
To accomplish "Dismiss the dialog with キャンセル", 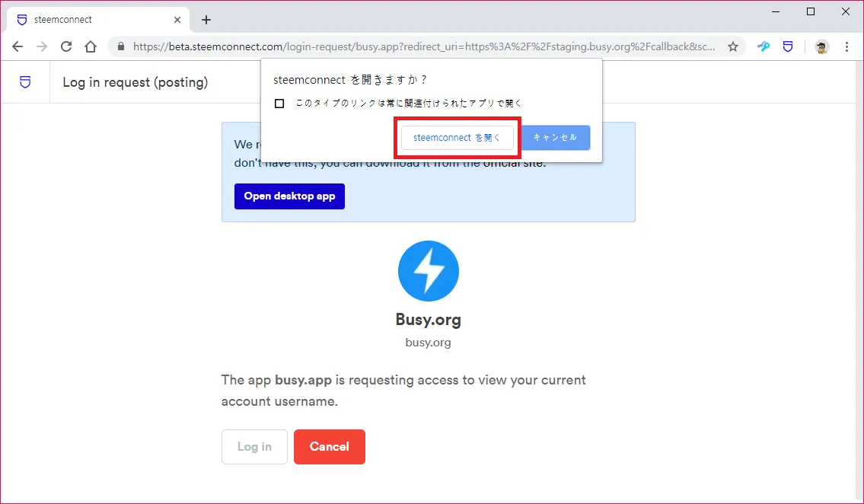I will point(556,138).
